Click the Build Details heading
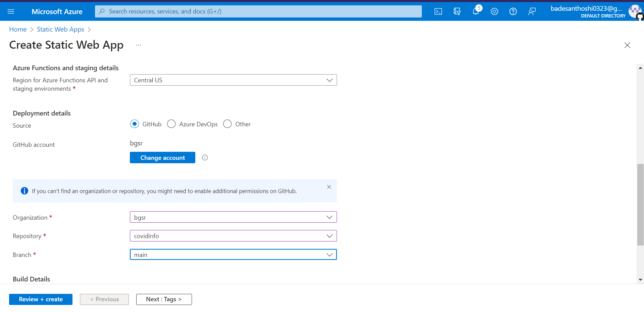The image size is (644, 312). click(x=32, y=279)
